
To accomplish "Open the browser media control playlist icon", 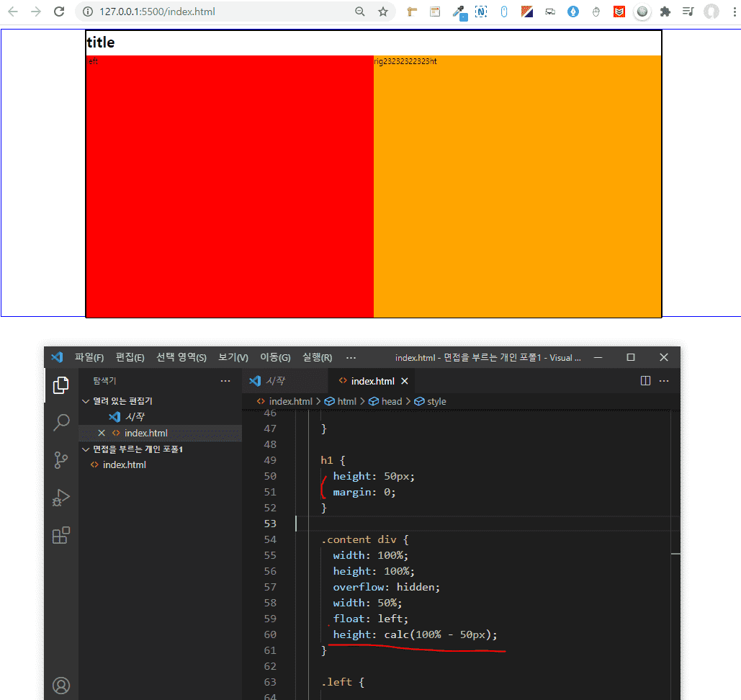I will point(688,12).
